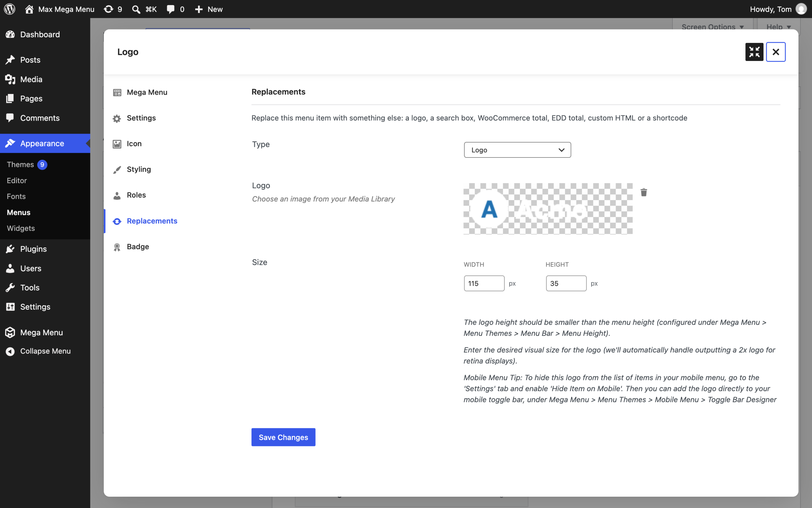
Task: Open the Badge tab
Action: point(131,247)
